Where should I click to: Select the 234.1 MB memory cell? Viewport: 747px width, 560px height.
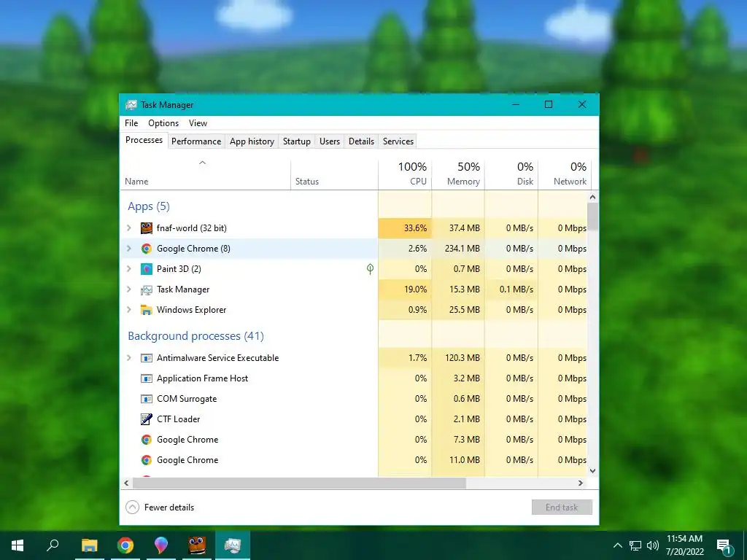[x=458, y=249]
